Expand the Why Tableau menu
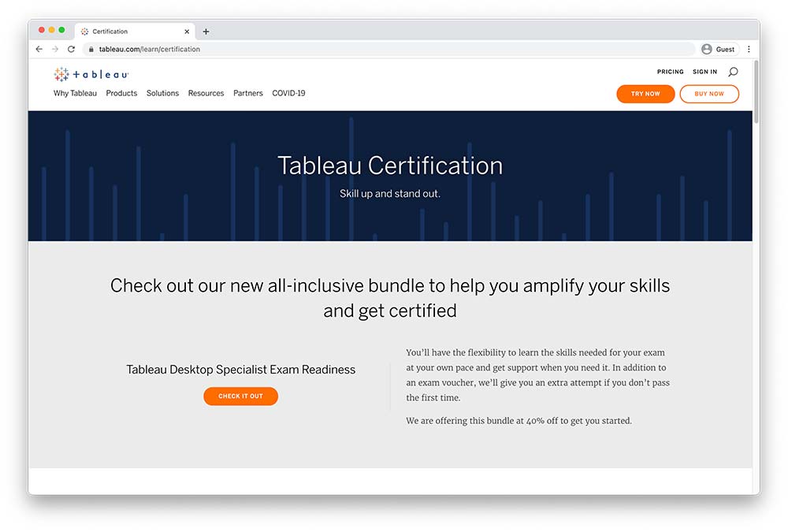The image size is (788, 532). point(75,93)
